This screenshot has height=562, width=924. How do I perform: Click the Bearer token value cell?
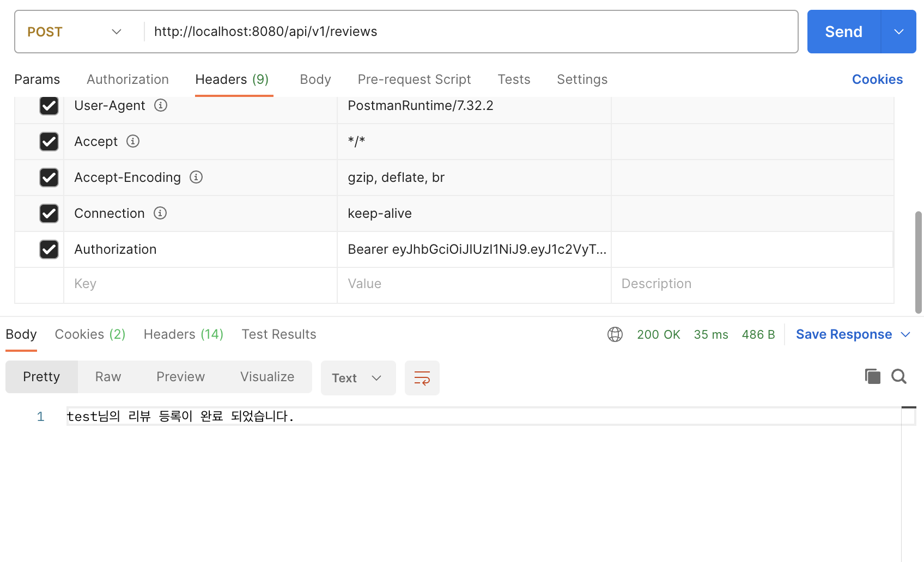pos(474,249)
